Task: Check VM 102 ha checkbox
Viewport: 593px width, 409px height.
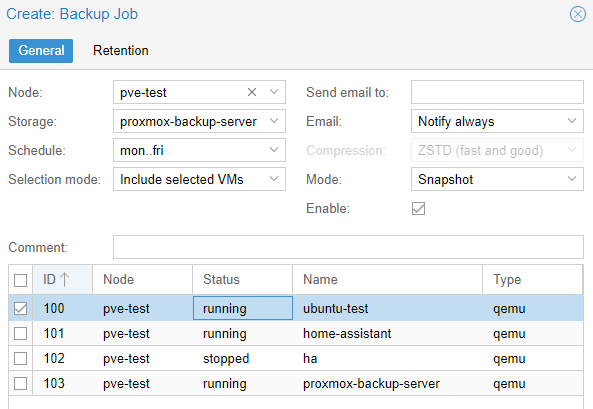Action: click(x=20, y=358)
